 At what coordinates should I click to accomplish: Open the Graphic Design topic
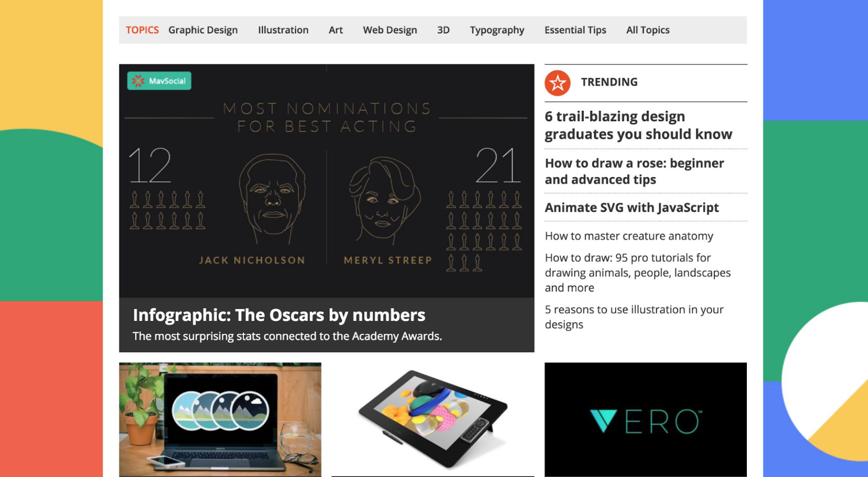tap(203, 30)
